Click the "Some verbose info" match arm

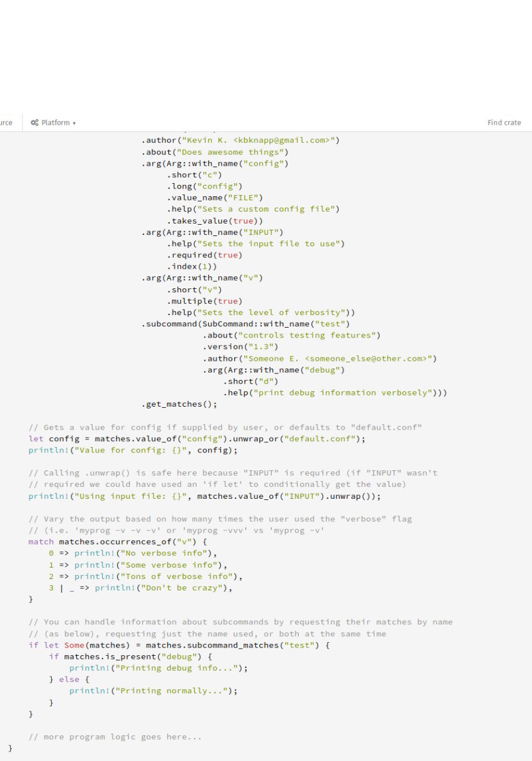click(x=138, y=565)
